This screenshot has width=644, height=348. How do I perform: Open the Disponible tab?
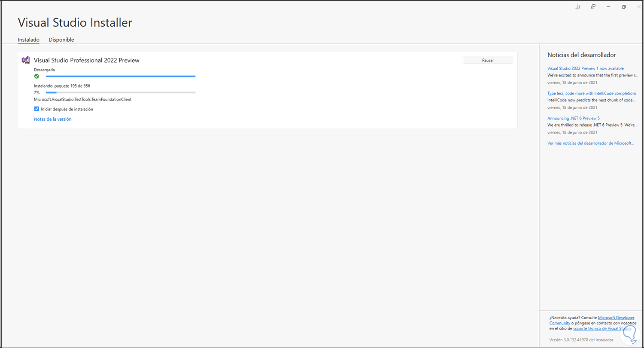point(61,40)
